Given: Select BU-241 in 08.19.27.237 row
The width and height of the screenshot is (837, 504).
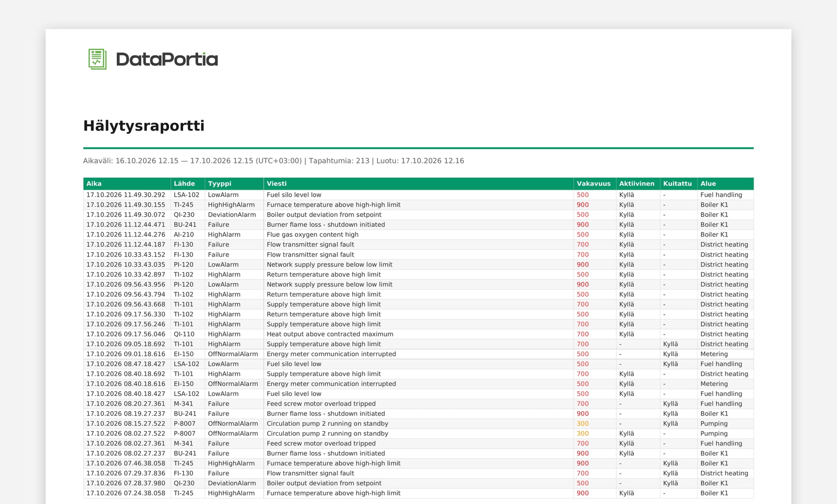Looking at the screenshot, I should tap(185, 414).
